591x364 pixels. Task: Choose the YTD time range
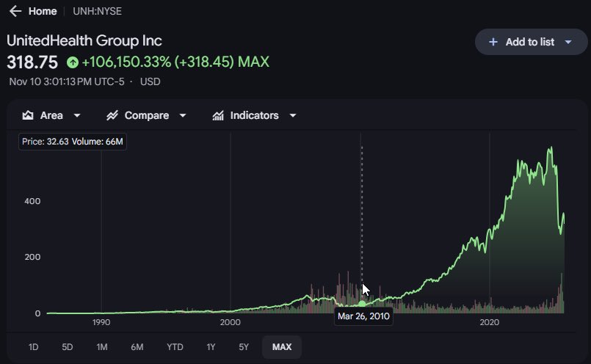click(175, 346)
